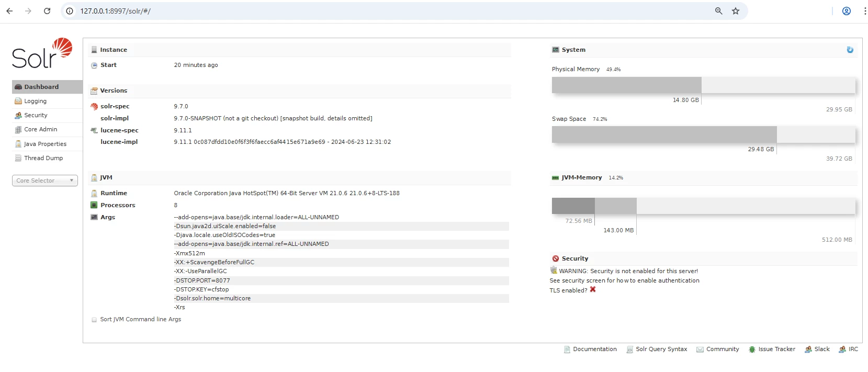Click the "20 minutes ago" start value
The height and width of the screenshot is (372, 868).
point(196,65)
